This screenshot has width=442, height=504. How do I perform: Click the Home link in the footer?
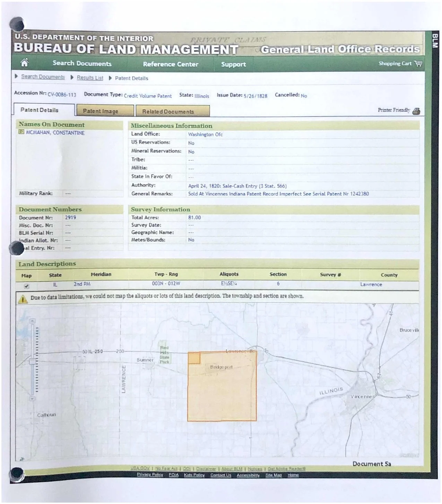point(293,475)
